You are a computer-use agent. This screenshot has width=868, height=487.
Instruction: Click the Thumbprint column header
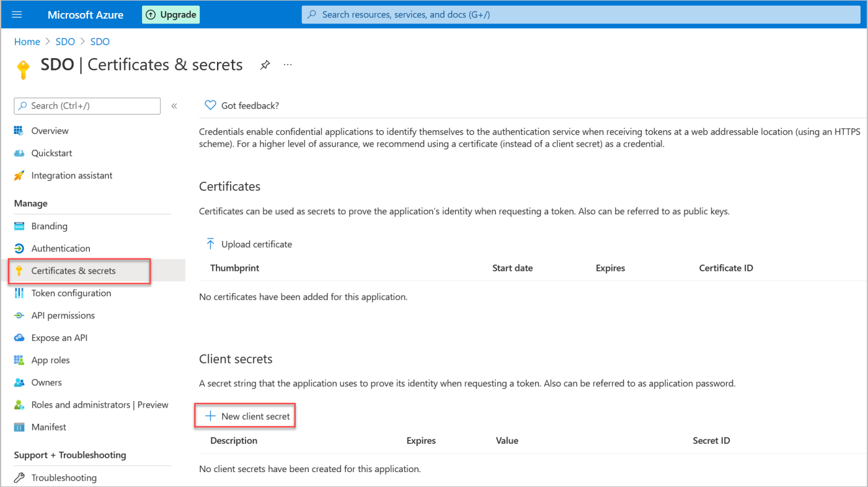235,268
